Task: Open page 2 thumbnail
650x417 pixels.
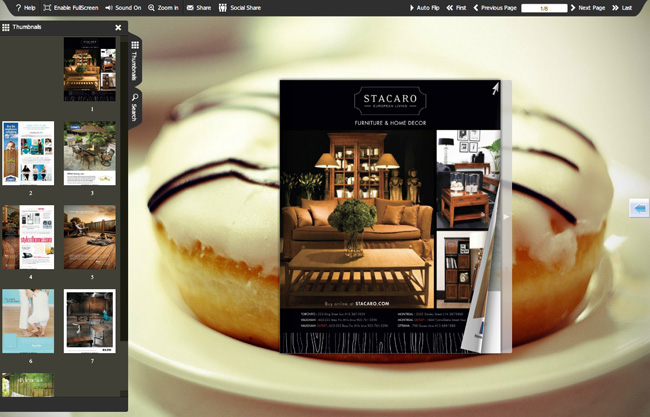Action: (x=28, y=153)
